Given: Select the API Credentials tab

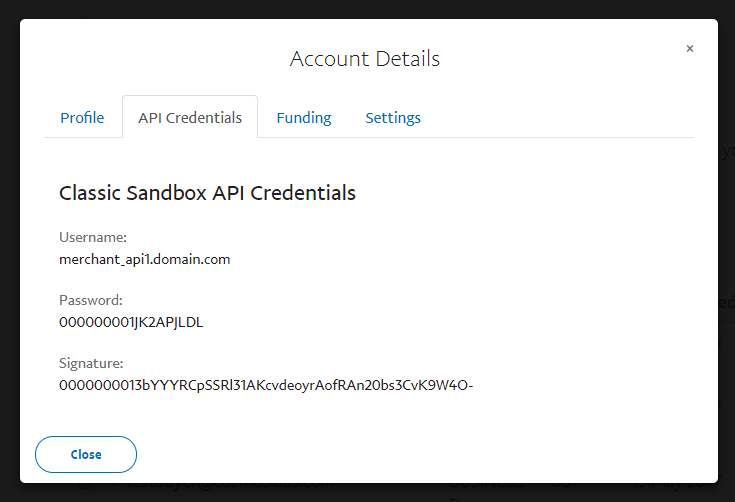Looking at the screenshot, I should [x=190, y=118].
